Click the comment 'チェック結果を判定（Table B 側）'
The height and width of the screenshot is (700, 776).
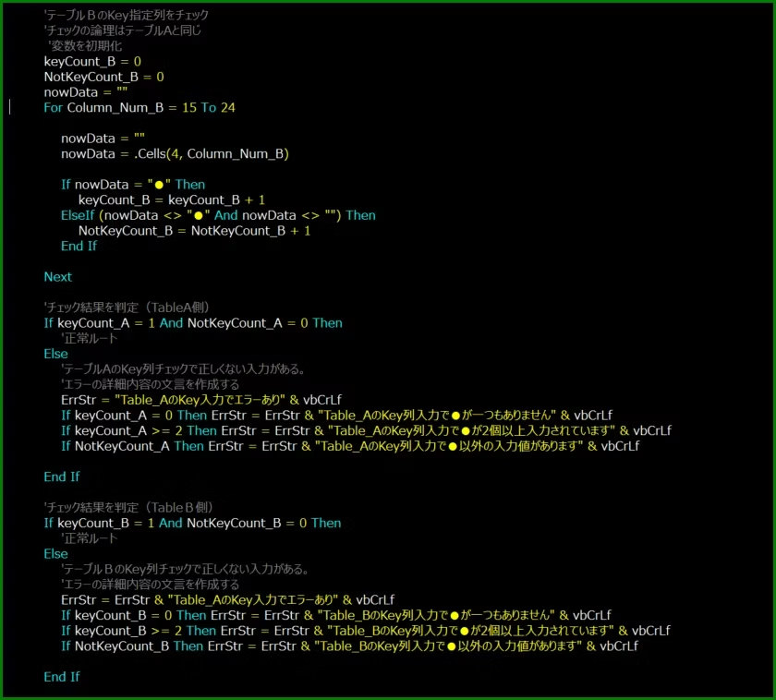pos(128,507)
